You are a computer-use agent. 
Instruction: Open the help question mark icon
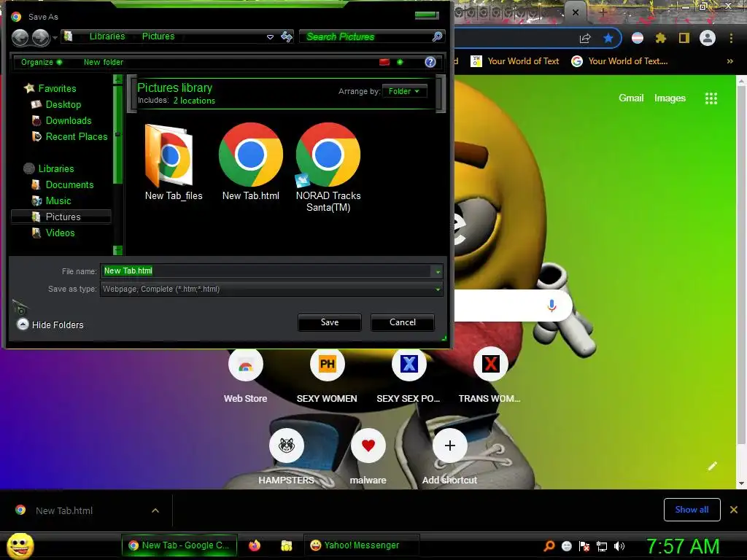(x=430, y=62)
